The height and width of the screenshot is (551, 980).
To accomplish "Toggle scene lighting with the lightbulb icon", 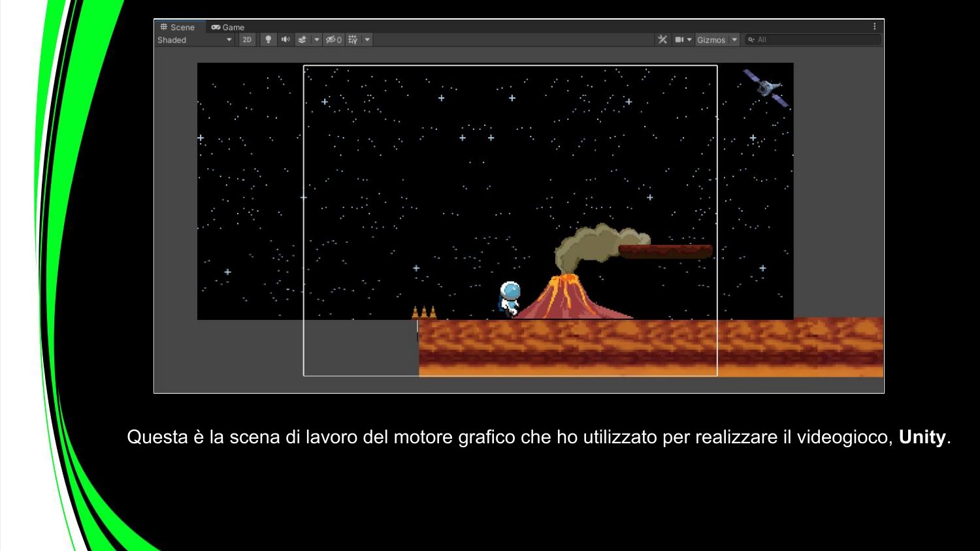I will [x=268, y=40].
